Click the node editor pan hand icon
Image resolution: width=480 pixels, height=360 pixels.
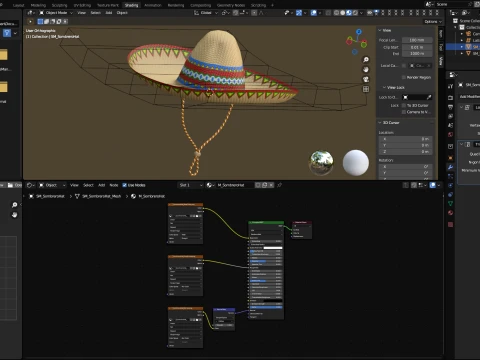click(x=14, y=215)
